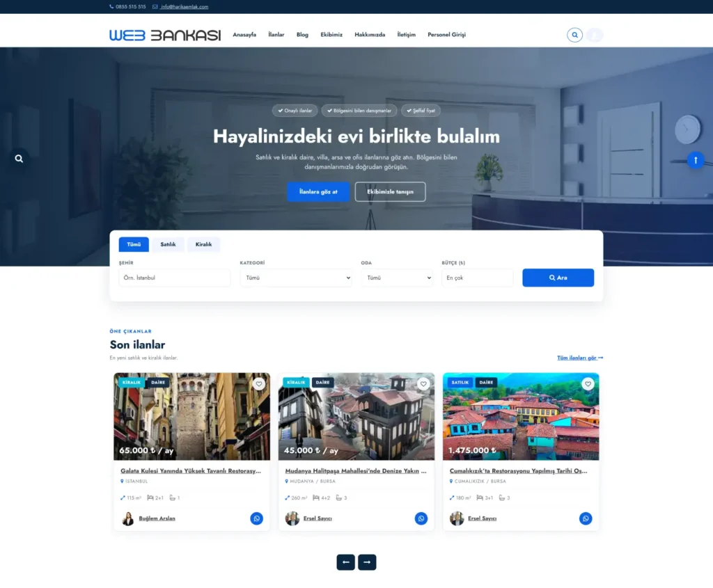This screenshot has width=713, height=588.
Task: Go to next listings with the right arrow
Action: coord(367,562)
